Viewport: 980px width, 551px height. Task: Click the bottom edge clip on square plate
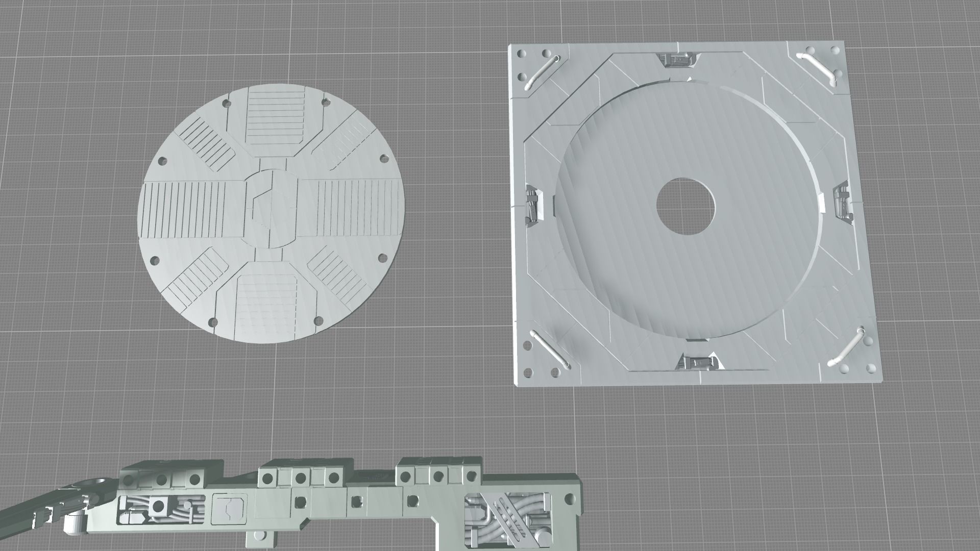pos(700,363)
